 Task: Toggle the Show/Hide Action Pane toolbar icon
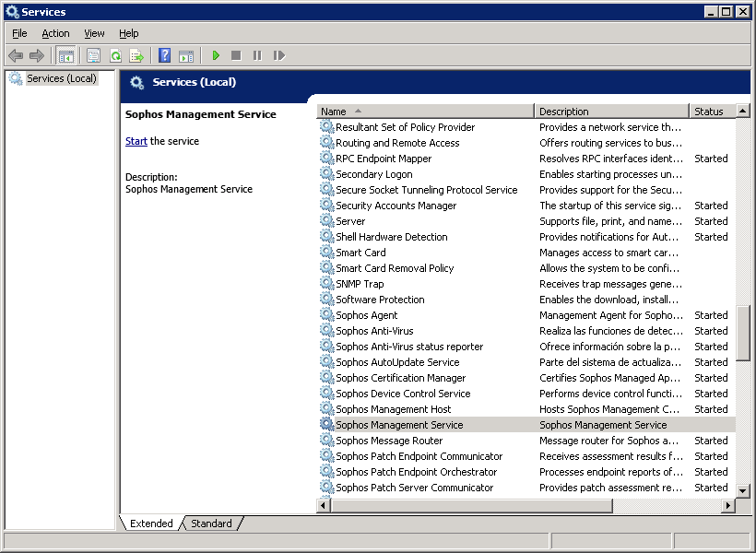pyautogui.click(x=186, y=56)
